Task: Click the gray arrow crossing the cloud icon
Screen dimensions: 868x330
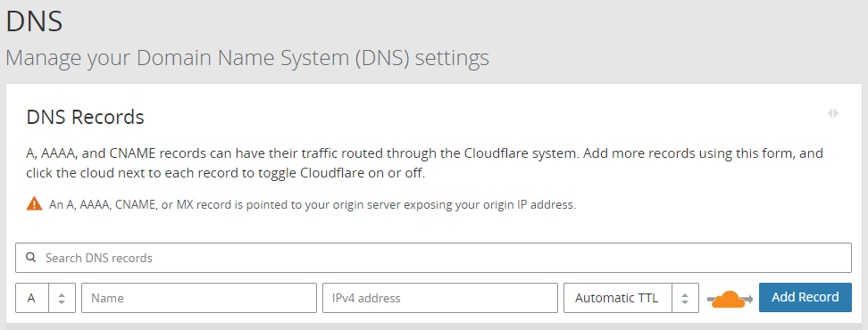Action: pos(730,300)
